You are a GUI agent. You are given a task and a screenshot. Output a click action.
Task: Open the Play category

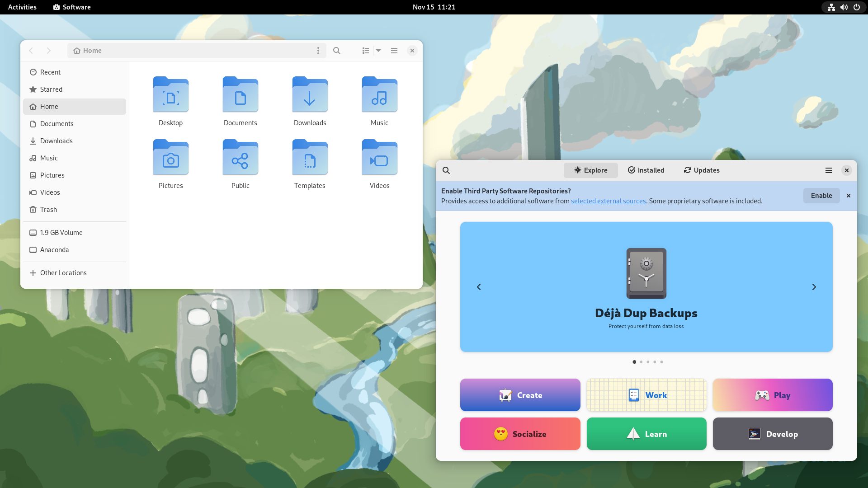773,395
